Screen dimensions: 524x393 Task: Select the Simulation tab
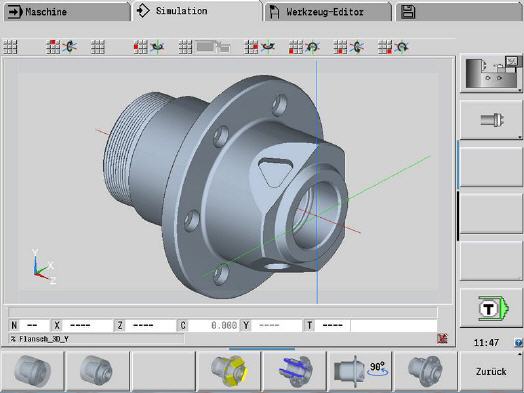197,11
